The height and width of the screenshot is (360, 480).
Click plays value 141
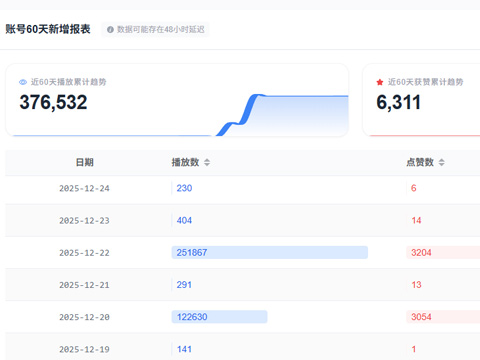tap(184, 349)
